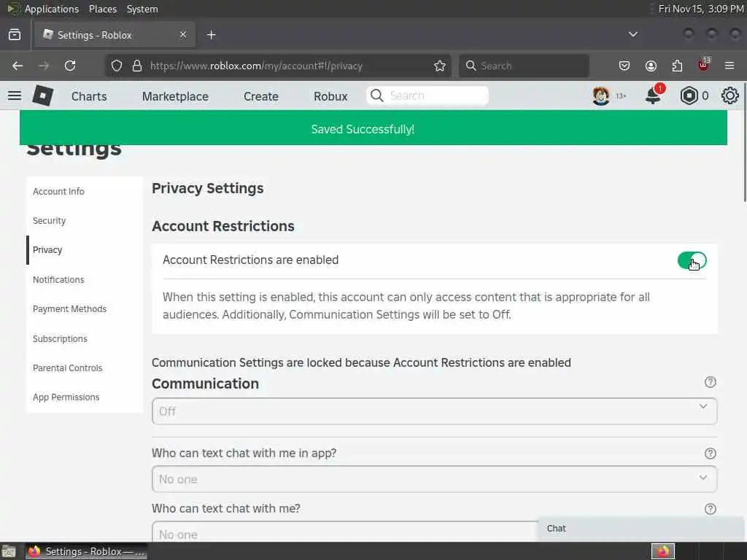Viewport: 747px width, 560px height.
Task: Open the Chat panel
Action: click(640, 529)
